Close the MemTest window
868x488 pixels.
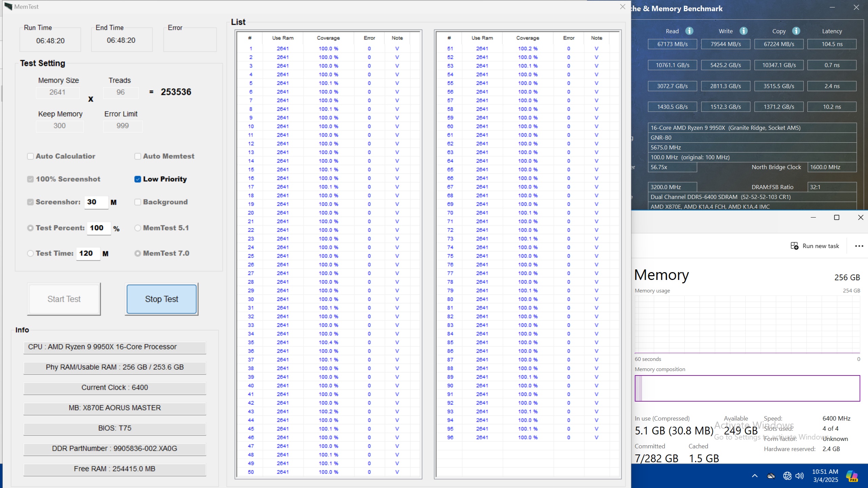pyautogui.click(x=623, y=7)
